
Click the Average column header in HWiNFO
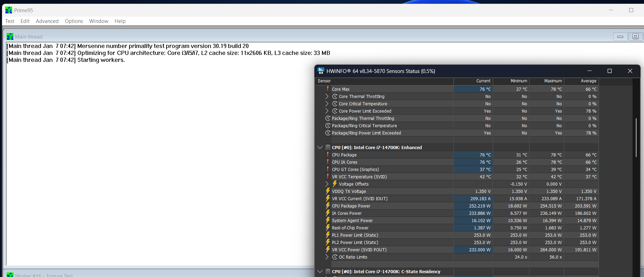[x=581, y=81]
